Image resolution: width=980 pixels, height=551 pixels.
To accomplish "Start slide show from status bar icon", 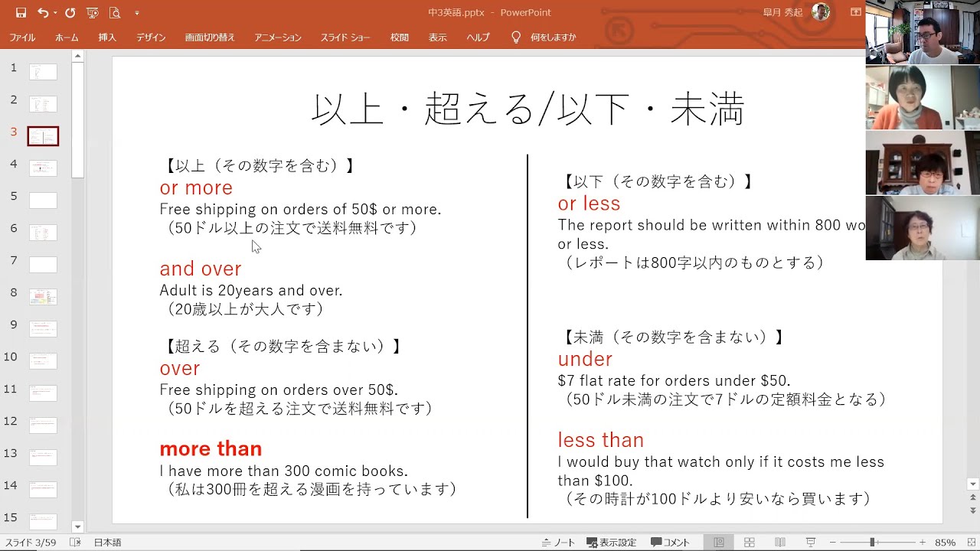I will tap(811, 543).
